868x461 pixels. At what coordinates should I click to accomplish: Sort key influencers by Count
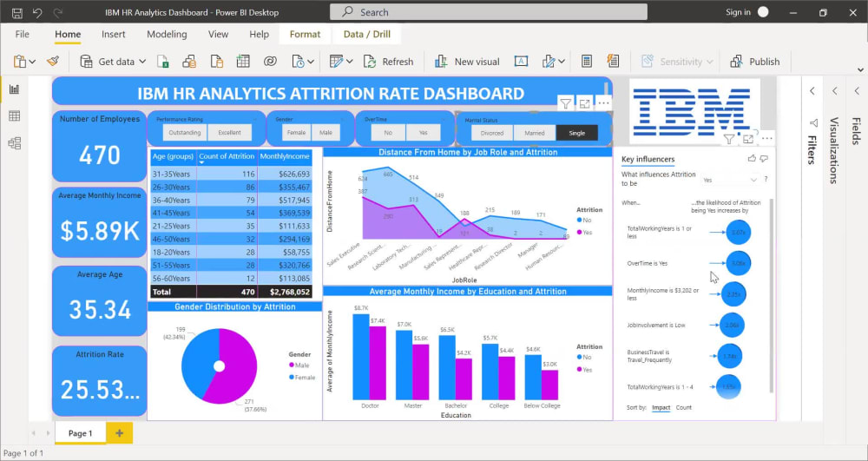click(684, 407)
